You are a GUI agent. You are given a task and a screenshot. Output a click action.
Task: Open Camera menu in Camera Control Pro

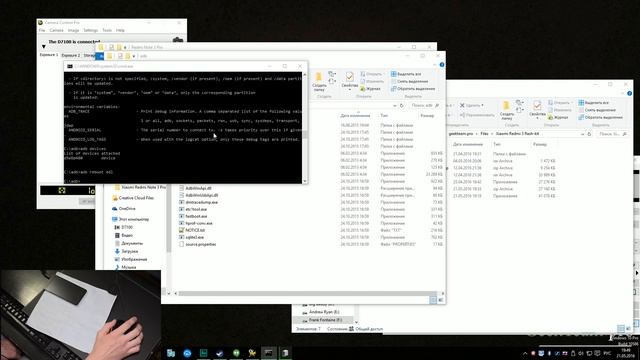point(56,30)
